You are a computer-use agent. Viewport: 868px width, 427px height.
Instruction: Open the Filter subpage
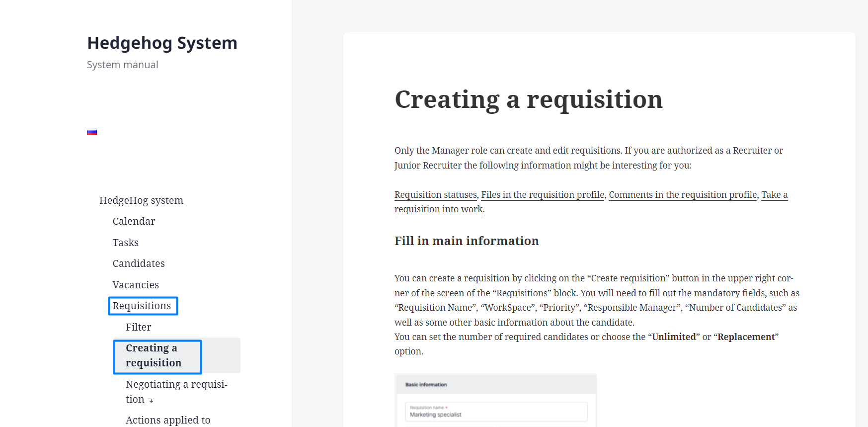click(138, 327)
